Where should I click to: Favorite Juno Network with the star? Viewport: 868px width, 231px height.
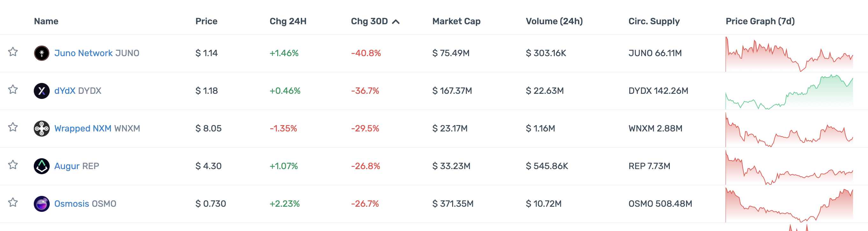13,52
